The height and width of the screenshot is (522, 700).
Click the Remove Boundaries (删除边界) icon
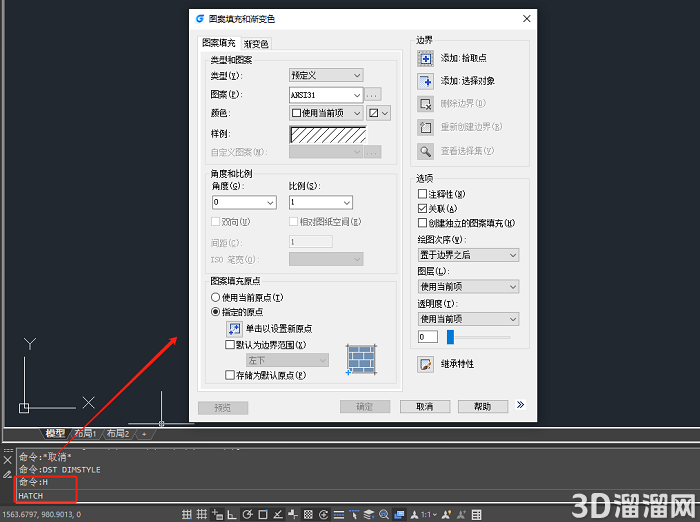[x=425, y=104]
